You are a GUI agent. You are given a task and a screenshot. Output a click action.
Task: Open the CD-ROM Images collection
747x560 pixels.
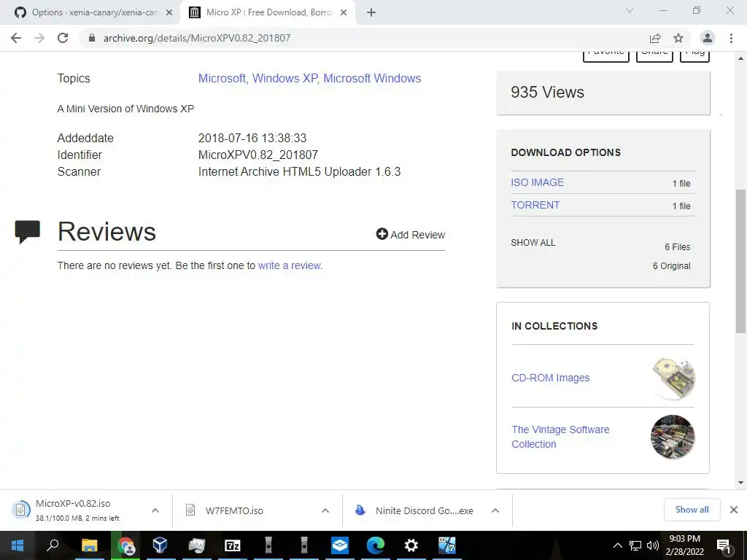550,378
